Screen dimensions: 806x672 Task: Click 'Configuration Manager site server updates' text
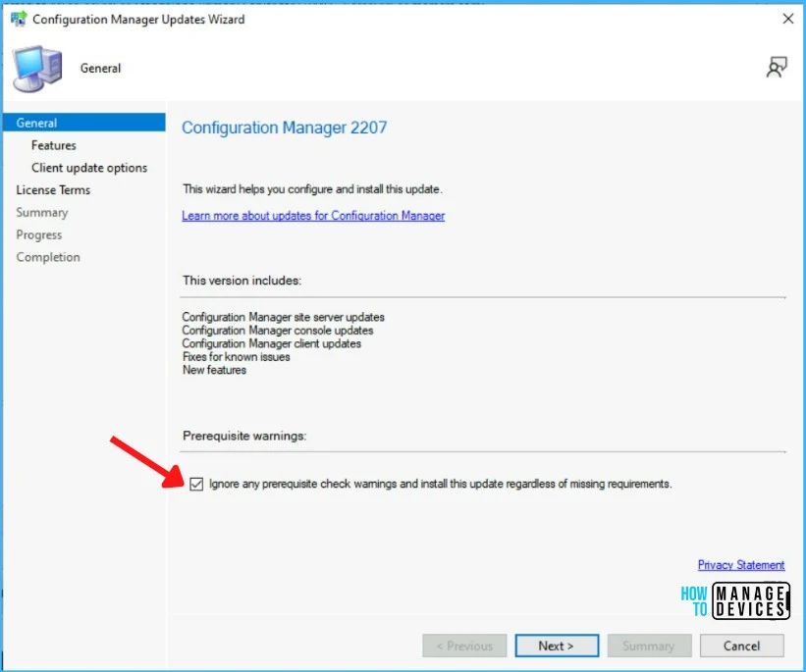[284, 317]
